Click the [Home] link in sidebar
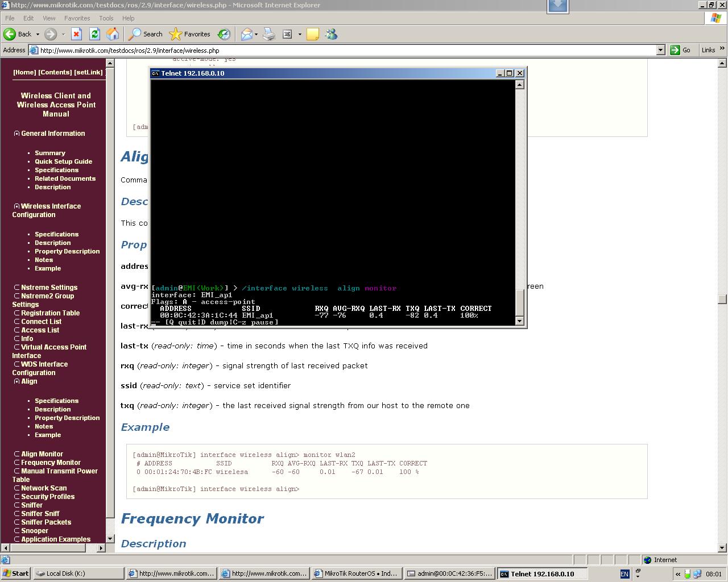 point(24,72)
